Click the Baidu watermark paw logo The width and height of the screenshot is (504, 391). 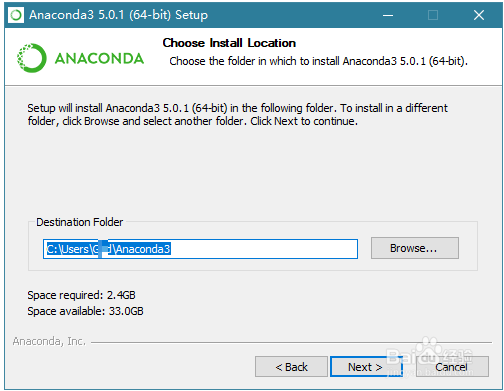tap(429, 347)
